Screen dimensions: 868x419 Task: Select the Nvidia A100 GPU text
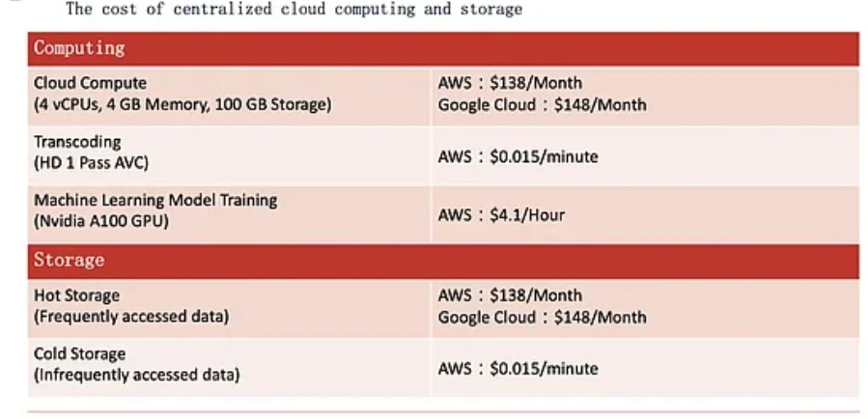(x=101, y=221)
